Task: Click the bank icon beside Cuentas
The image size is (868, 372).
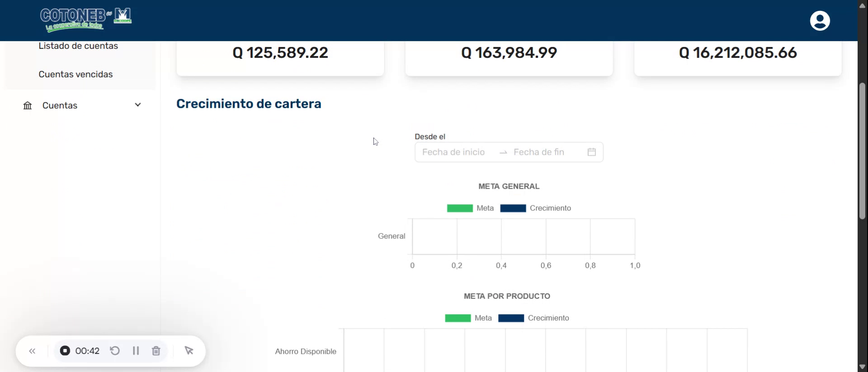Action: (x=28, y=105)
